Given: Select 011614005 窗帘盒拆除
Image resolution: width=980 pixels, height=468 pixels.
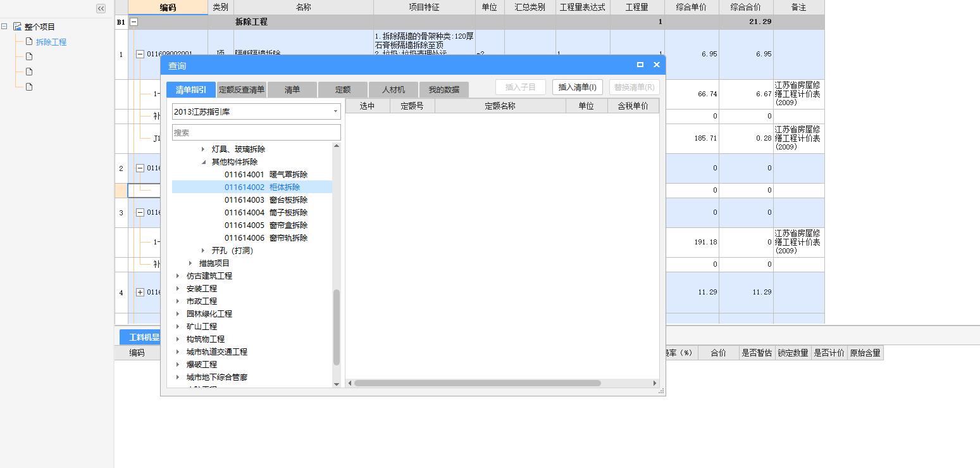Looking at the screenshot, I should (266, 225).
